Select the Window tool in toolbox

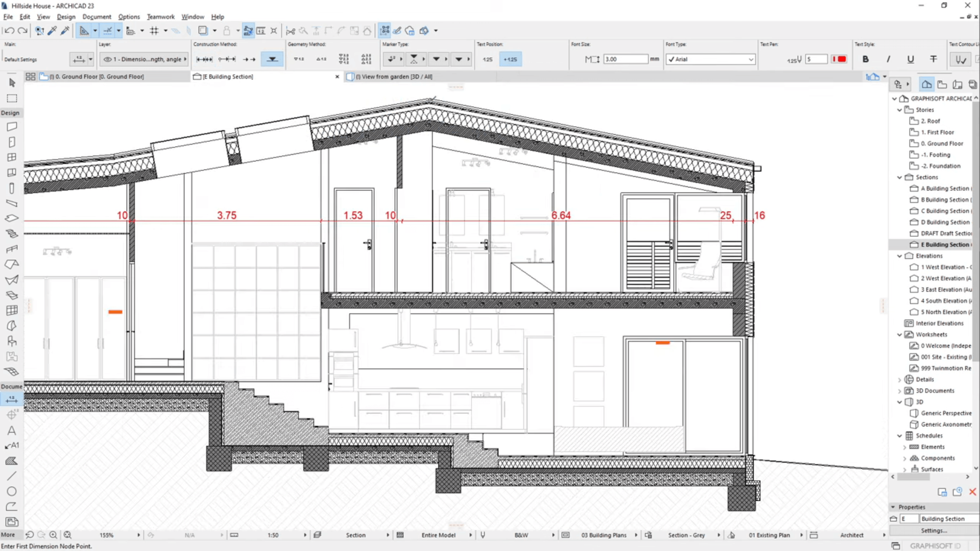pyautogui.click(x=12, y=157)
